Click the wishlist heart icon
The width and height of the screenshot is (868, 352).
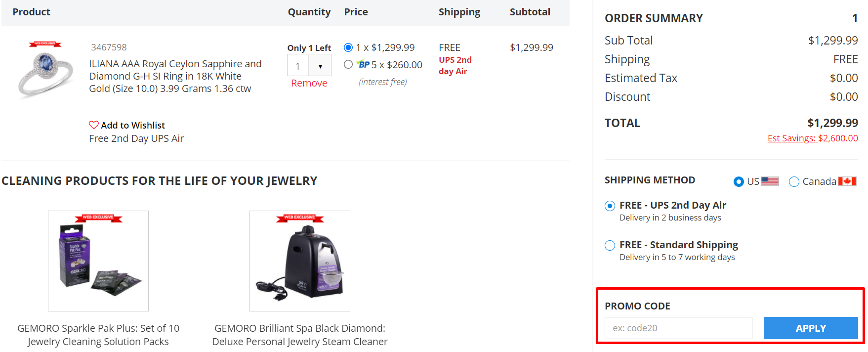[93, 125]
